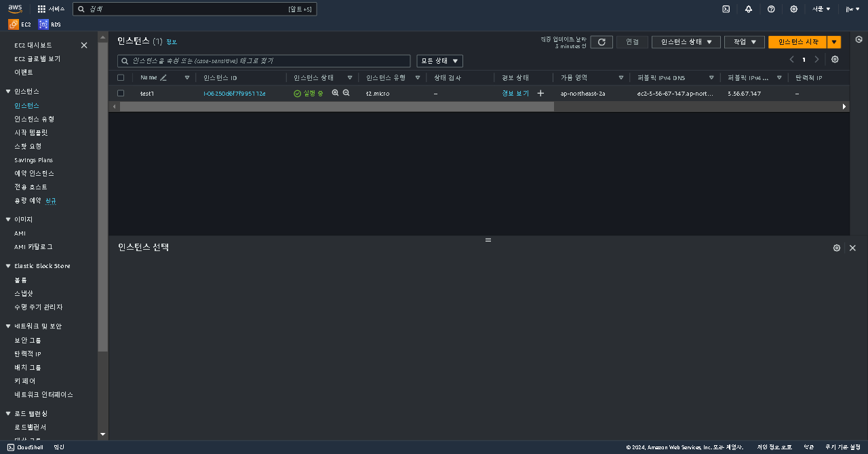Click the EC2 service shortcut icon
This screenshot has height=454, width=868.
click(14, 24)
